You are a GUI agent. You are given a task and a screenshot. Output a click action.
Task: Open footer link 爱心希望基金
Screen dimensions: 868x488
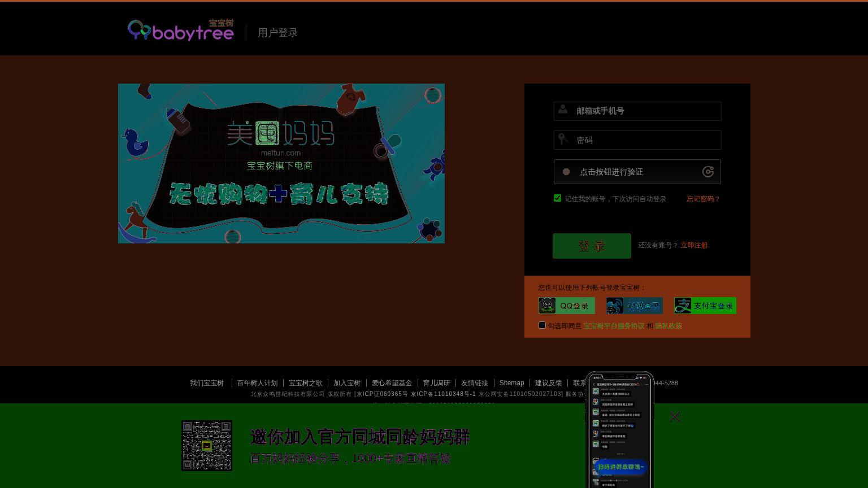click(x=392, y=383)
